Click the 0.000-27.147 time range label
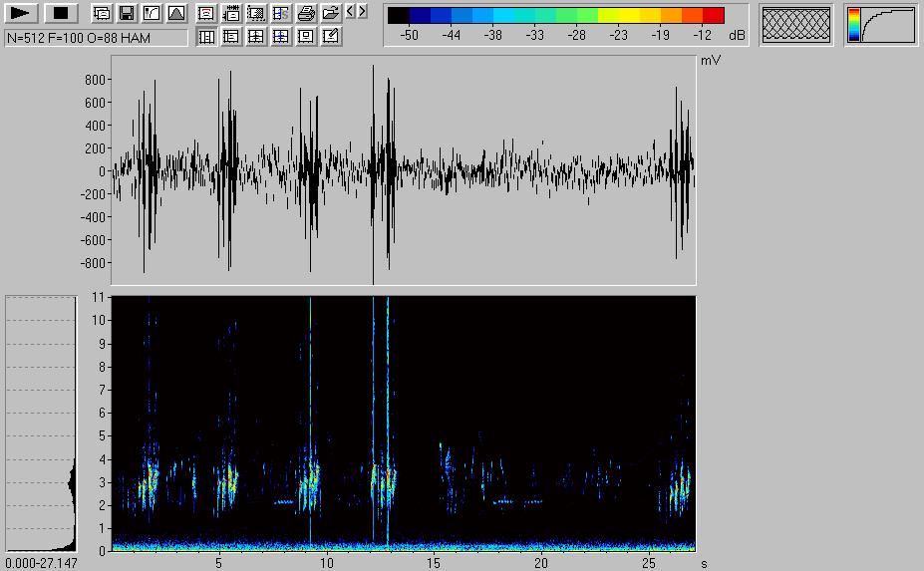 tap(41, 563)
